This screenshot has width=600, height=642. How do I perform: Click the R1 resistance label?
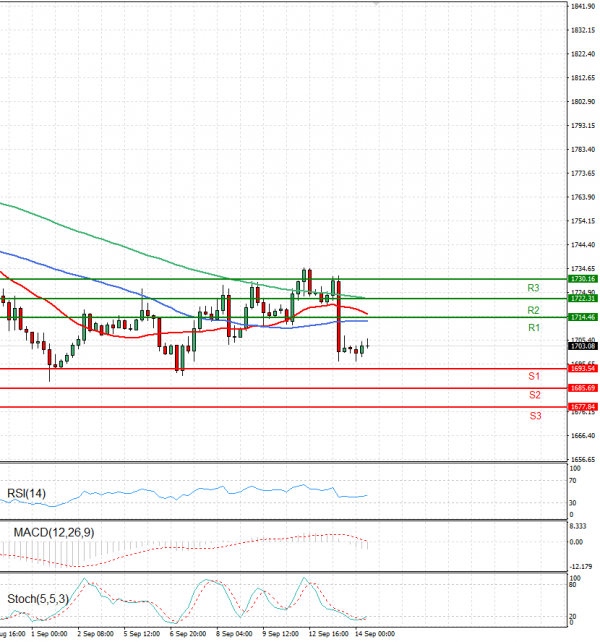534,328
